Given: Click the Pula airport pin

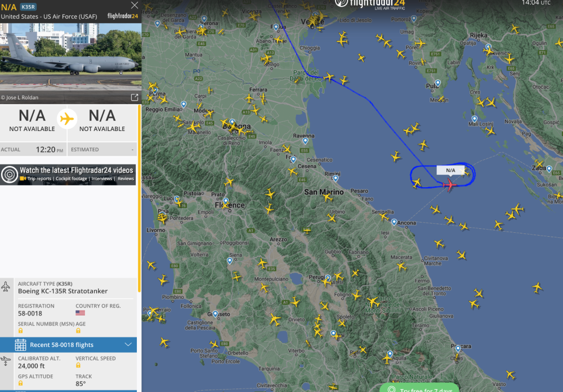Looking at the screenshot, I should coord(437,83).
